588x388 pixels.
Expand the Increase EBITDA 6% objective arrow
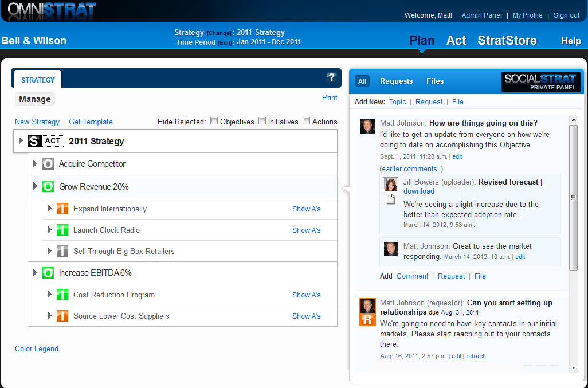[x=35, y=273]
